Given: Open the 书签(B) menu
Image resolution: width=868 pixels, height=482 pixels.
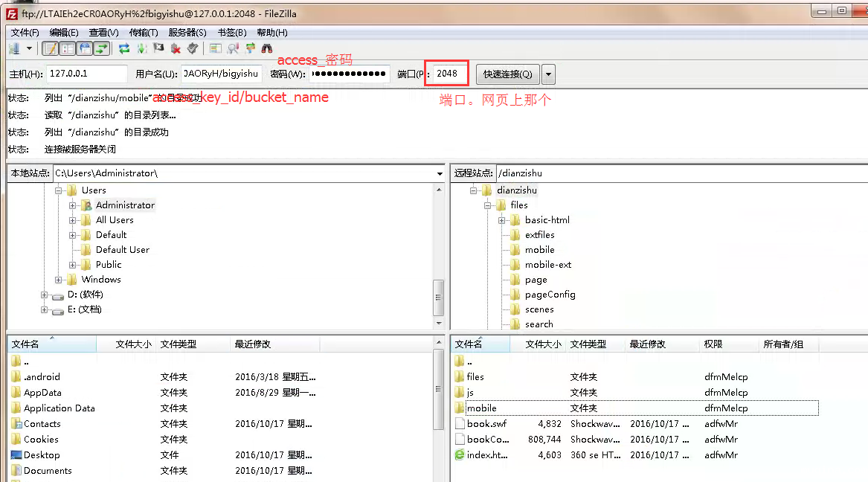Looking at the screenshot, I should [231, 32].
